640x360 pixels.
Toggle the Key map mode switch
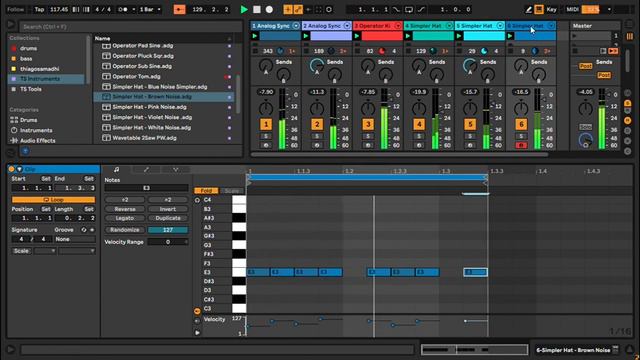click(551, 9)
